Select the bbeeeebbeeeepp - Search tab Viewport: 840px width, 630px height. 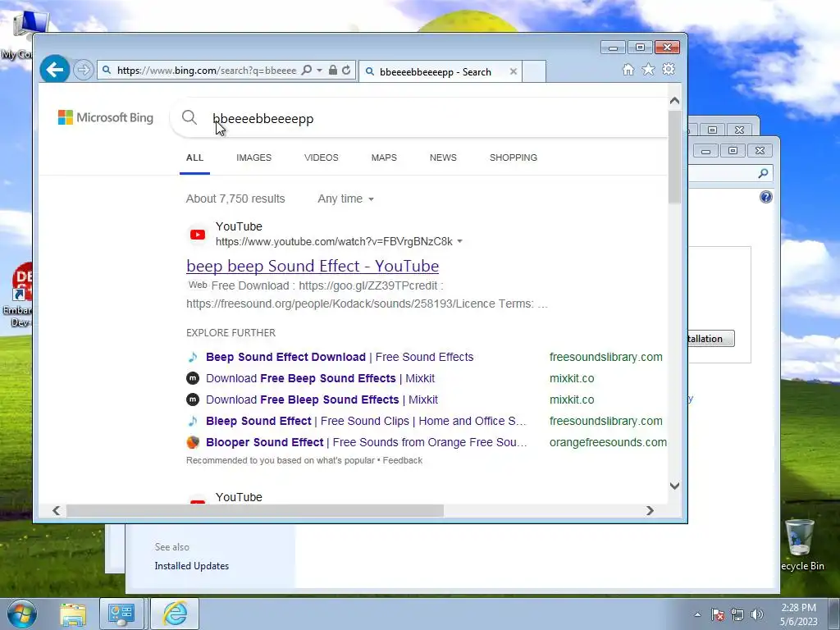click(x=440, y=71)
